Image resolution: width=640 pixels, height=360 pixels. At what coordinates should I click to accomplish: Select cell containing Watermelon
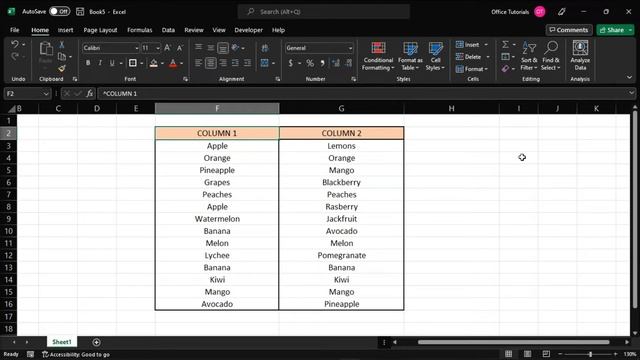coord(217,219)
